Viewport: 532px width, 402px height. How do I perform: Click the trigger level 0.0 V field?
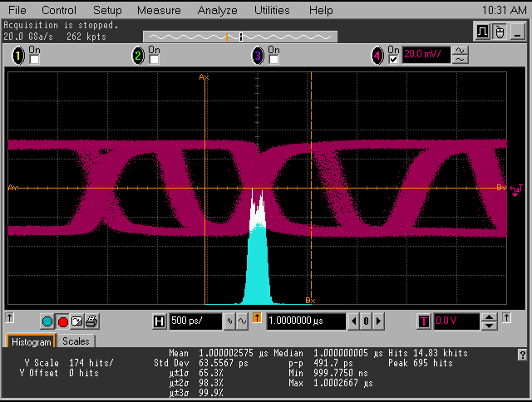tap(456, 321)
